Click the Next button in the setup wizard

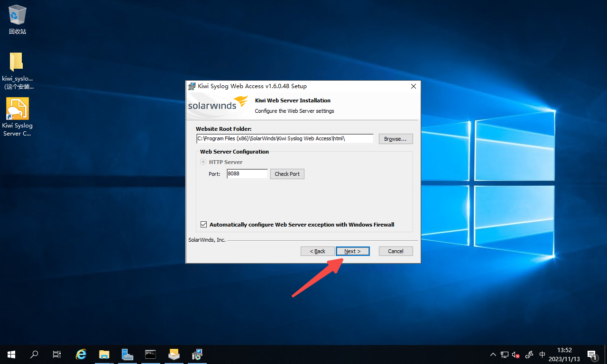click(x=352, y=251)
